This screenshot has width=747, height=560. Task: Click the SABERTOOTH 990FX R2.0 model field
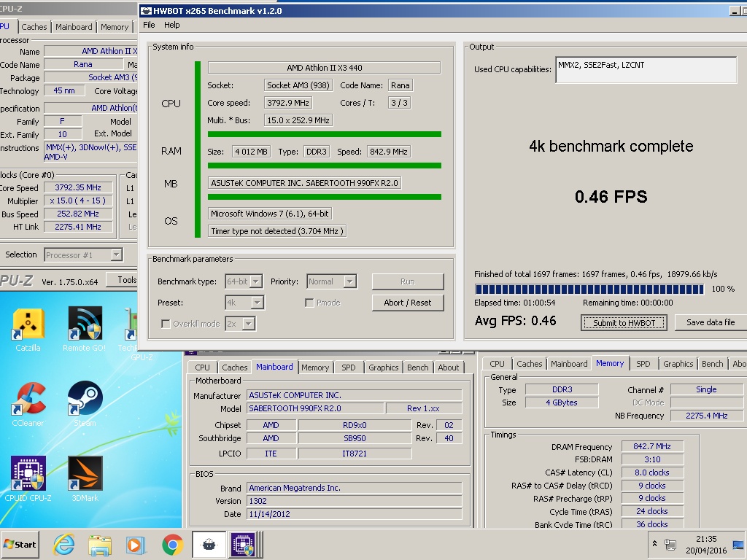315,408
